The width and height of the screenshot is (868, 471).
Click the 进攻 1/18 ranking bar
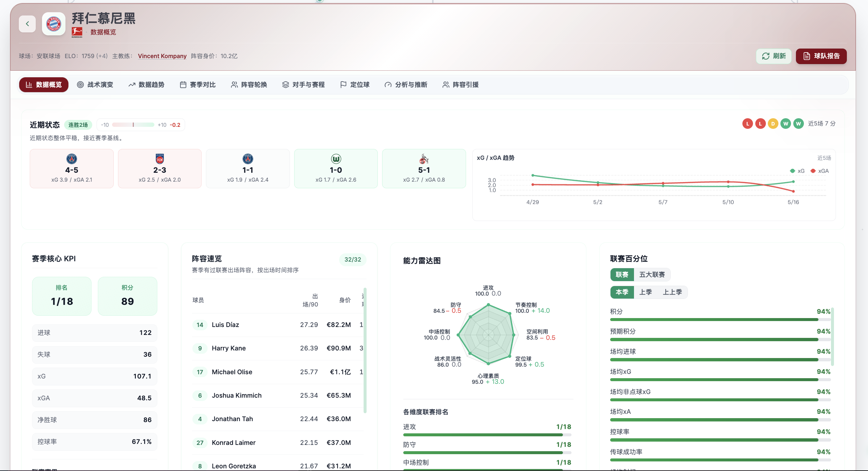487,435
